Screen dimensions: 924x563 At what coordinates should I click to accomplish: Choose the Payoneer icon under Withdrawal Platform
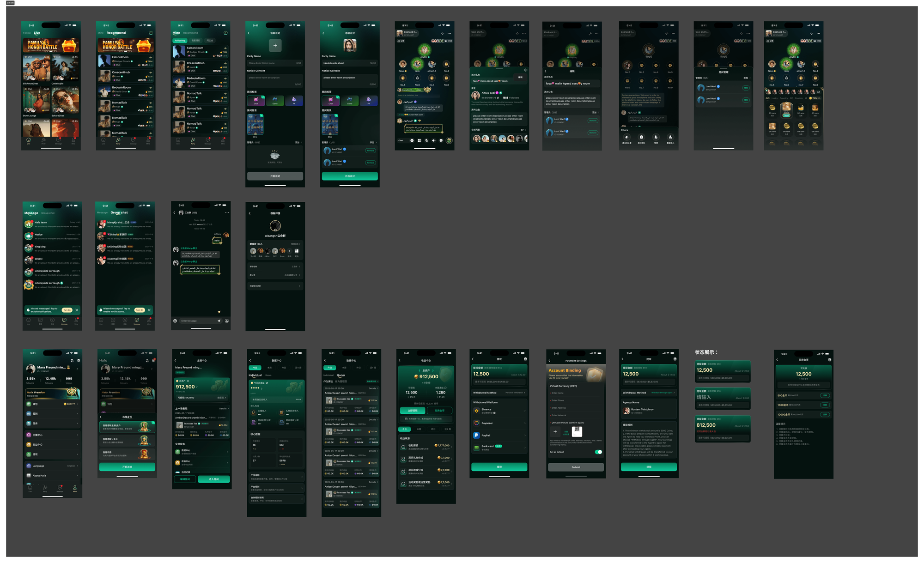click(476, 423)
